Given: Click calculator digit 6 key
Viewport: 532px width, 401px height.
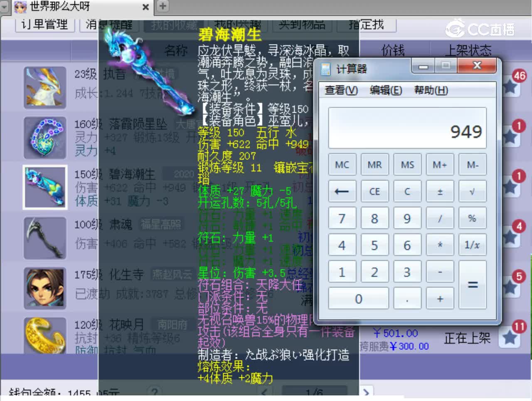Looking at the screenshot, I should [x=407, y=245].
